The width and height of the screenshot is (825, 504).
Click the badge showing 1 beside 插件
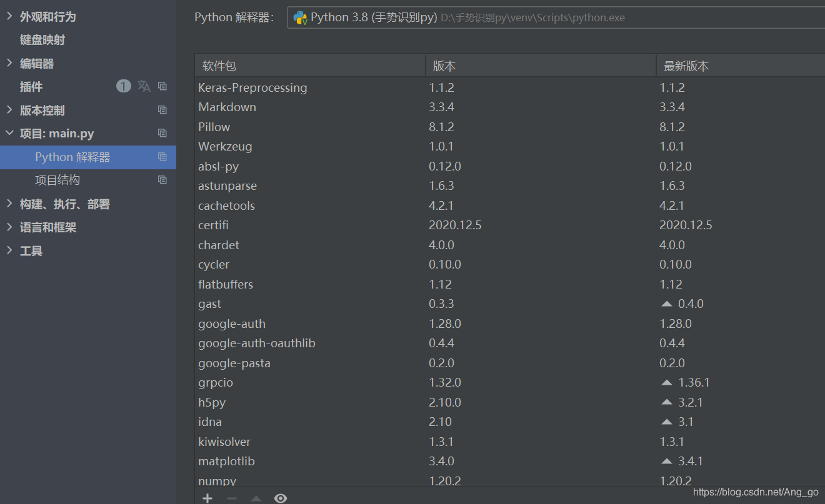click(124, 86)
